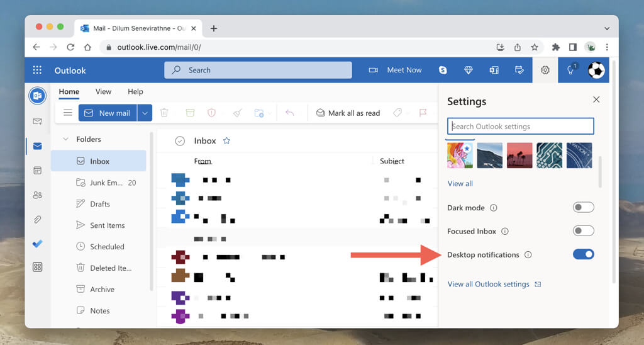The width and height of the screenshot is (644, 345).
Task: Open more apps grid icon
Action: [x=37, y=267]
